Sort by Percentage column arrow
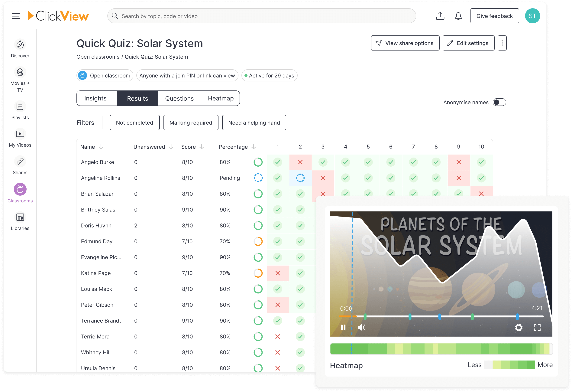 click(x=254, y=147)
